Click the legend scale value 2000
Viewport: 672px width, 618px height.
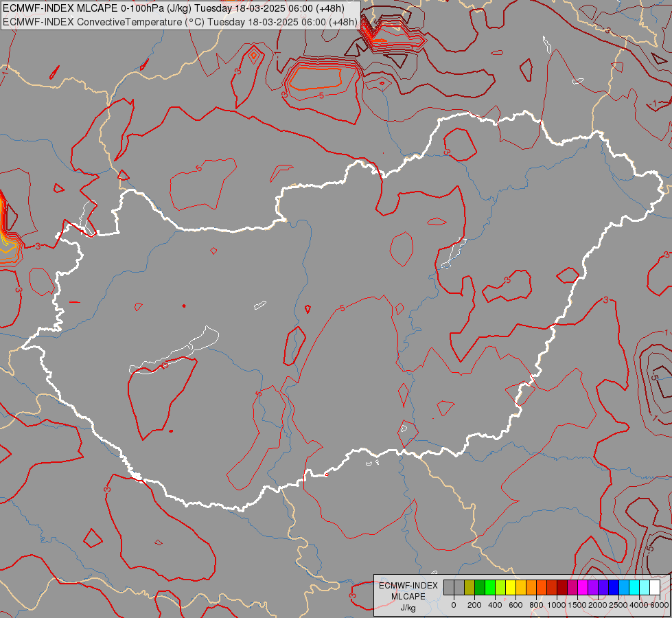tap(599, 605)
